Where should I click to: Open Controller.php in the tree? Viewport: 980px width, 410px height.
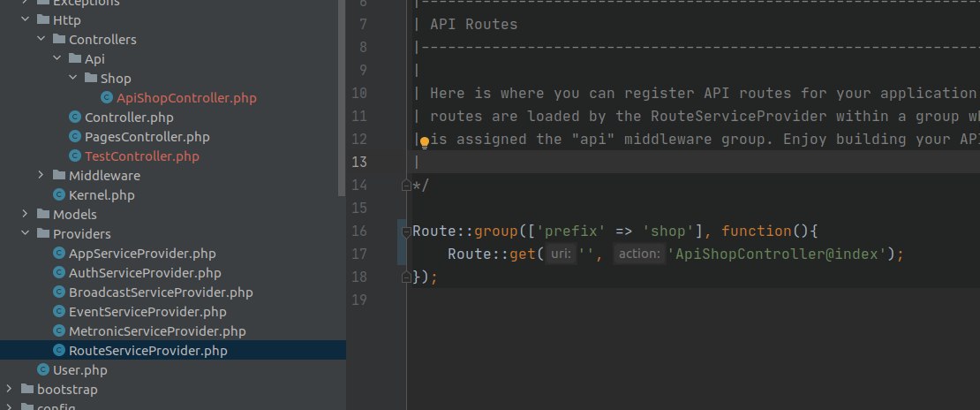point(129,117)
